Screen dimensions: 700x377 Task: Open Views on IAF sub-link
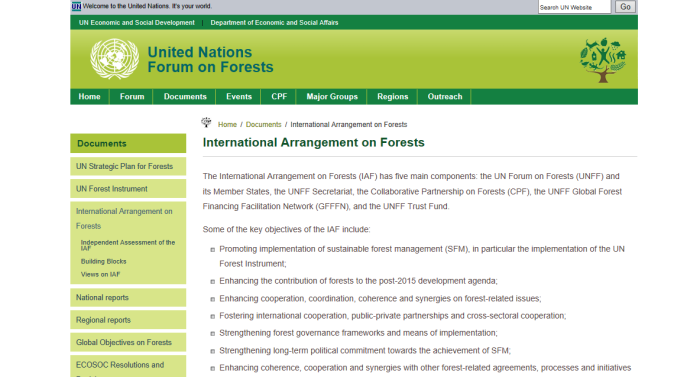(x=100, y=274)
